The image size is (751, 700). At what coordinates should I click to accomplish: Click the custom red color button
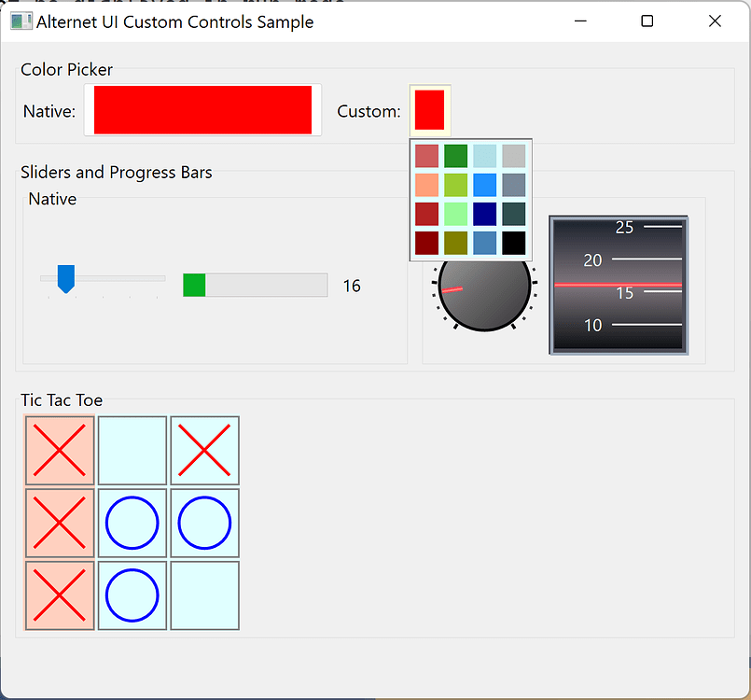coord(430,110)
